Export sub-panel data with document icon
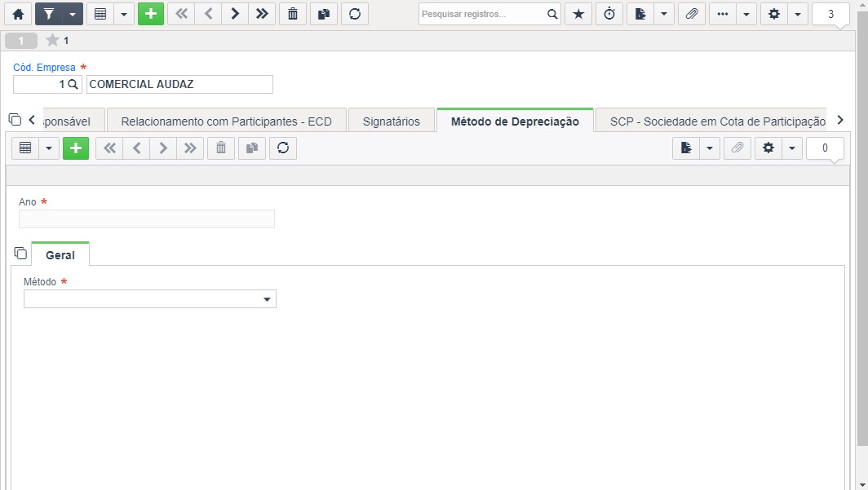The width and height of the screenshot is (868, 490). coord(686,148)
